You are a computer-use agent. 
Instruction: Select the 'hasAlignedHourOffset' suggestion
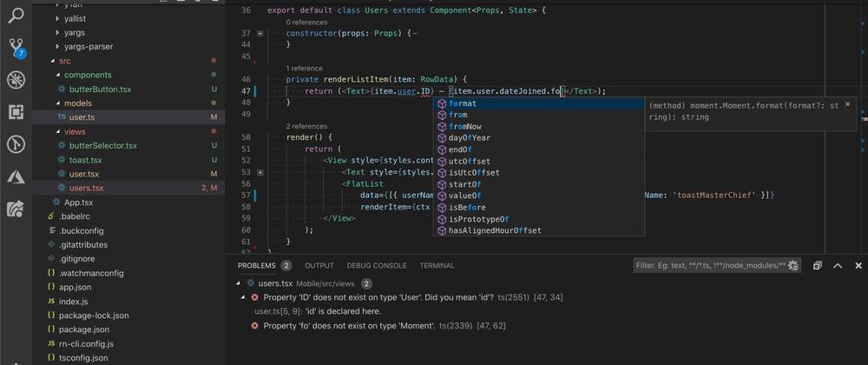[x=538, y=230]
